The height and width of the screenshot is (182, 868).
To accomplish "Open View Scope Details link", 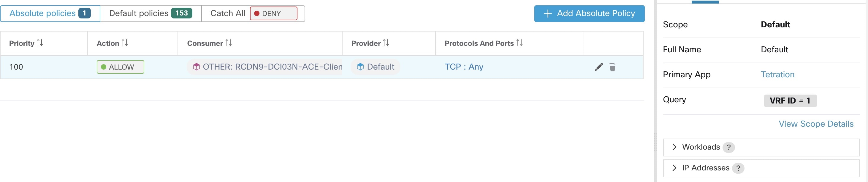I will [x=816, y=124].
